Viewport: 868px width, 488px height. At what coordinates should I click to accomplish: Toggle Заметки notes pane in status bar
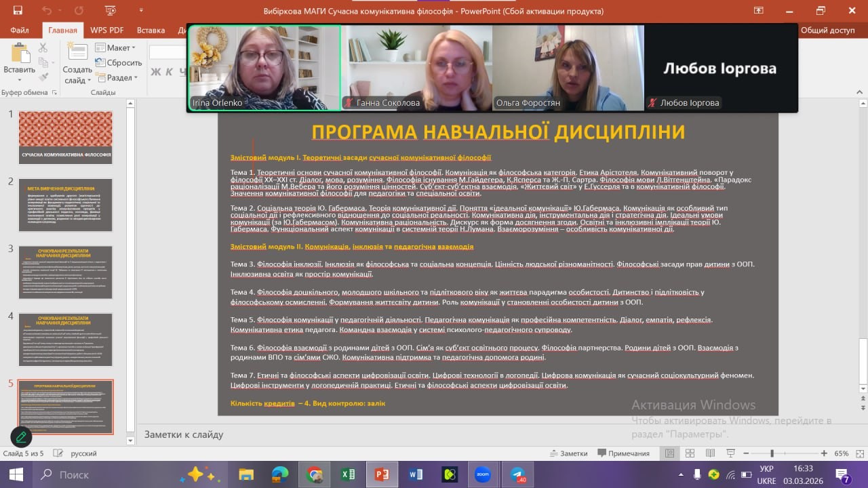pyautogui.click(x=568, y=453)
